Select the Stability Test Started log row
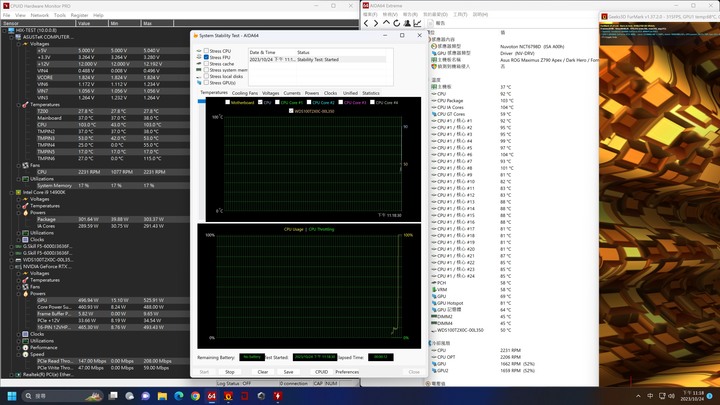The height and width of the screenshot is (405, 720). (x=318, y=60)
